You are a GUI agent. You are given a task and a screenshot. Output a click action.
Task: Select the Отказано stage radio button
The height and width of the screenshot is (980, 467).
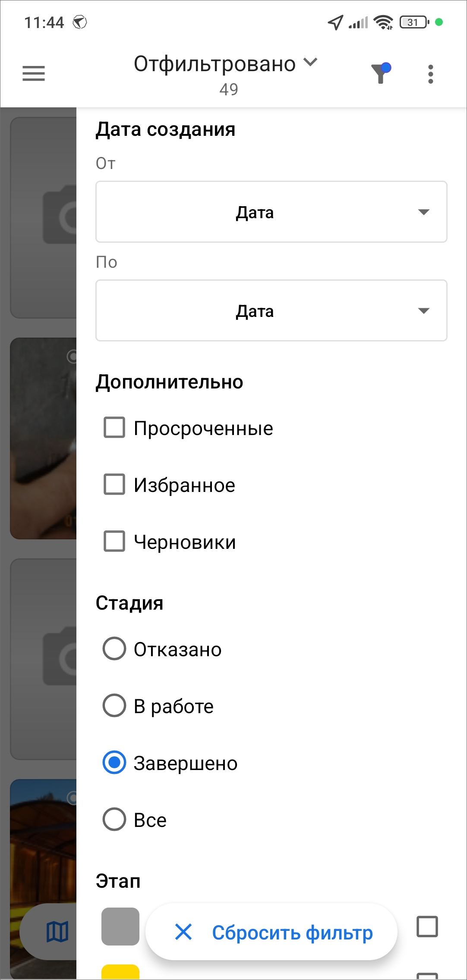[114, 648]
